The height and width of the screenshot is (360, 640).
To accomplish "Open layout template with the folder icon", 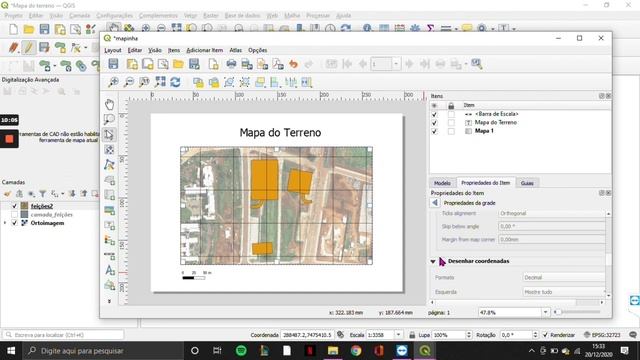I will pos(178,64).
